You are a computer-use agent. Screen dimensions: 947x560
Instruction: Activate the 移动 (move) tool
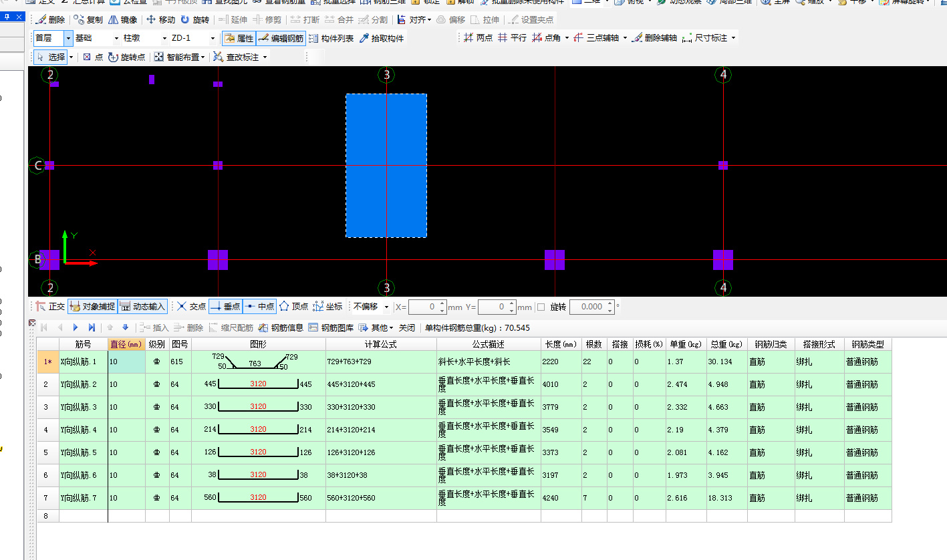[x=160, y=20]
